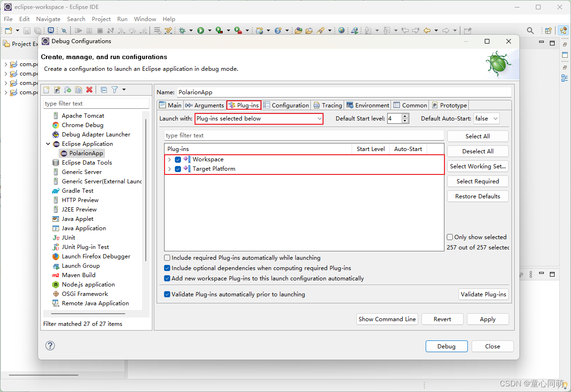Click the export launch configuration icon

(x=68, y=90)
